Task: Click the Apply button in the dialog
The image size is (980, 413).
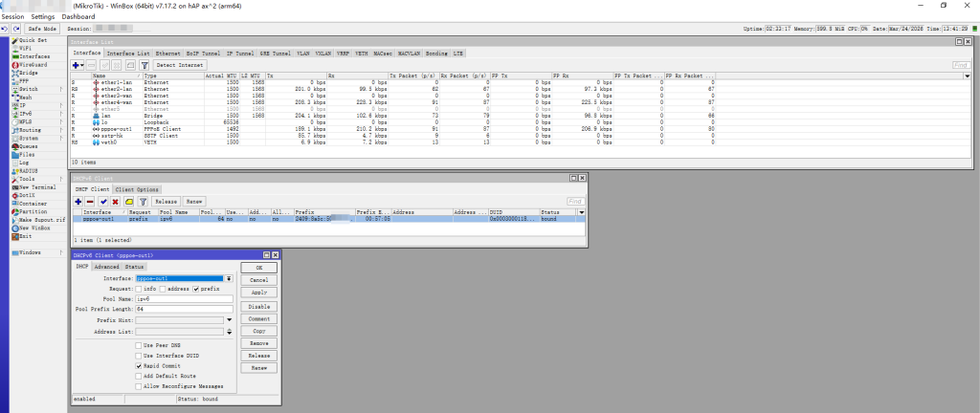Action: click(258, 292)
